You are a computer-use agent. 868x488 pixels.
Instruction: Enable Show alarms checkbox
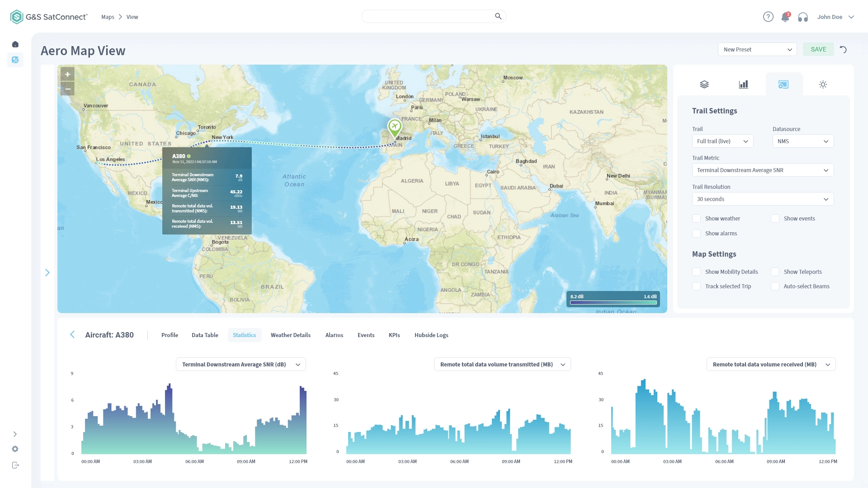pyautogui.click(x=697, y=234)
